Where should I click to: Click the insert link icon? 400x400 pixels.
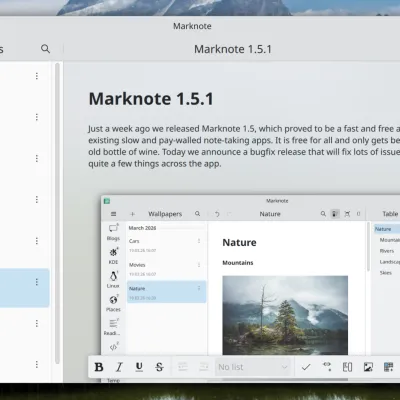point(327,367)
